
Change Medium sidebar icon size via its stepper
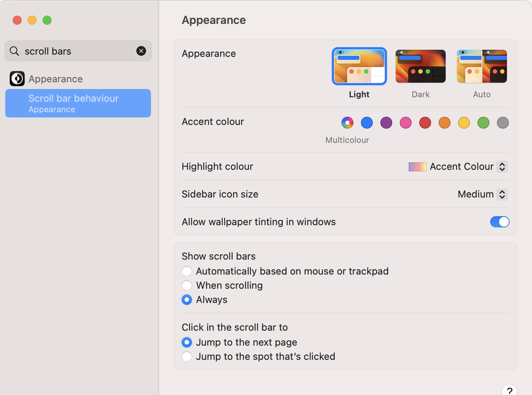502,194
